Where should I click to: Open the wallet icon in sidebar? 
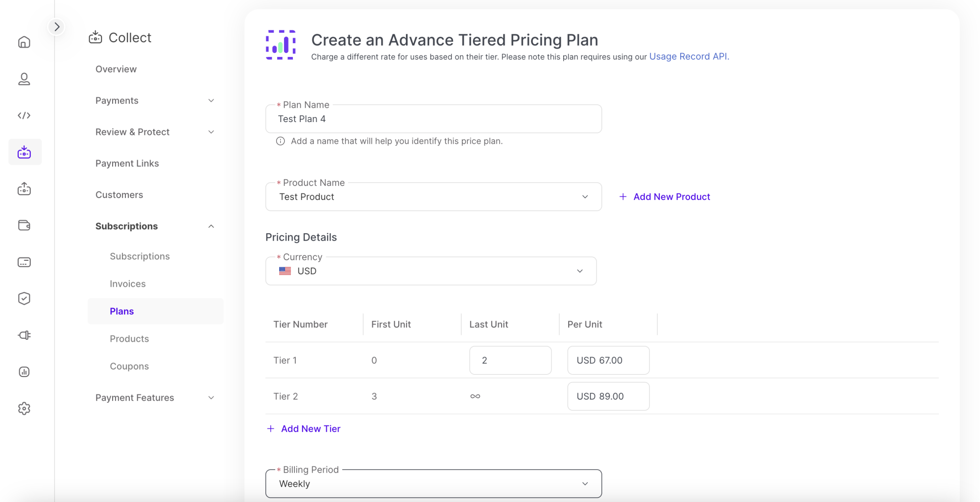[24, 226]
